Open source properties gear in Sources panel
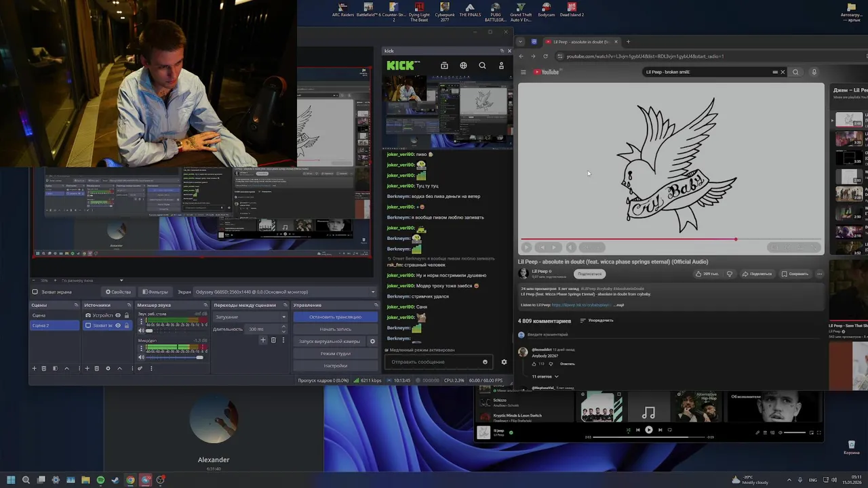The height and width of the screenshot is (488, 868). 108,369
